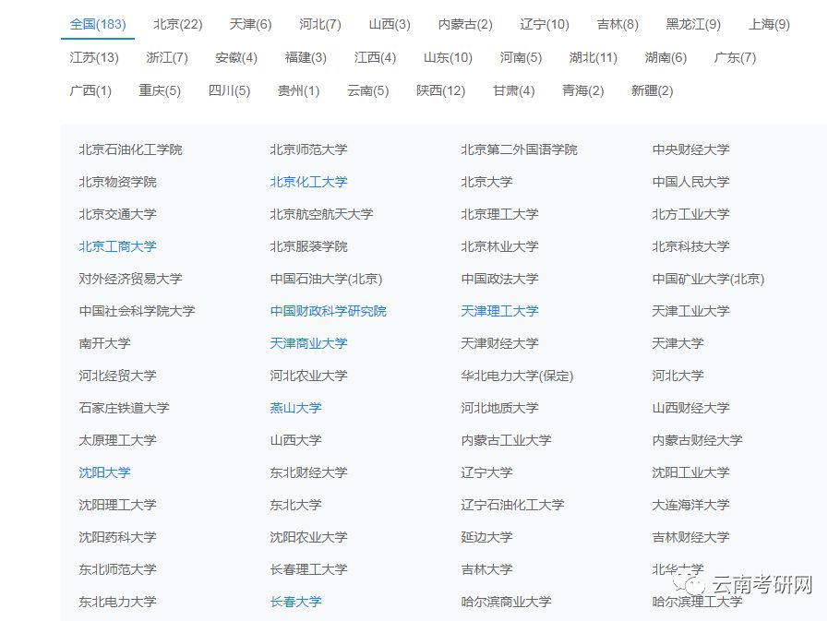This screenshot has width=840, height=621.
Task: Select the 湖南(6) tab
Action: [666, 58]
